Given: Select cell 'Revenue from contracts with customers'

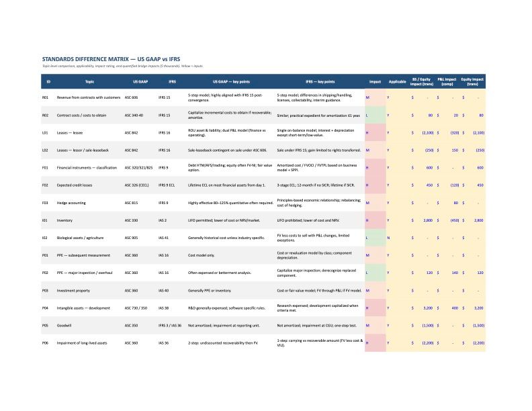Looking at the screenshot, I should coord(89,97).
